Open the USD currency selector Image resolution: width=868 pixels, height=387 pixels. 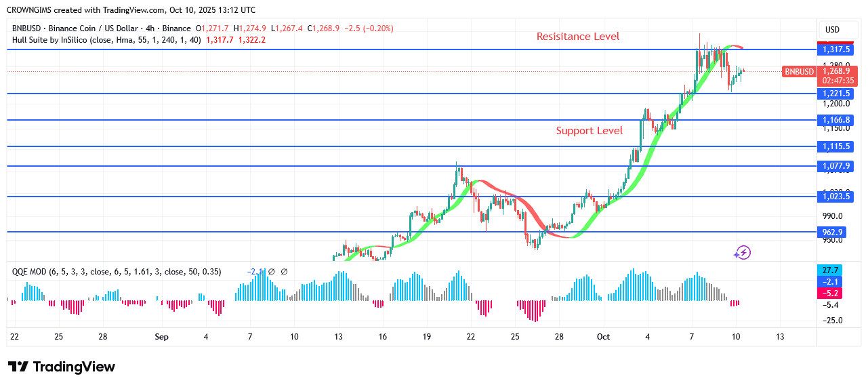[831, 30]
